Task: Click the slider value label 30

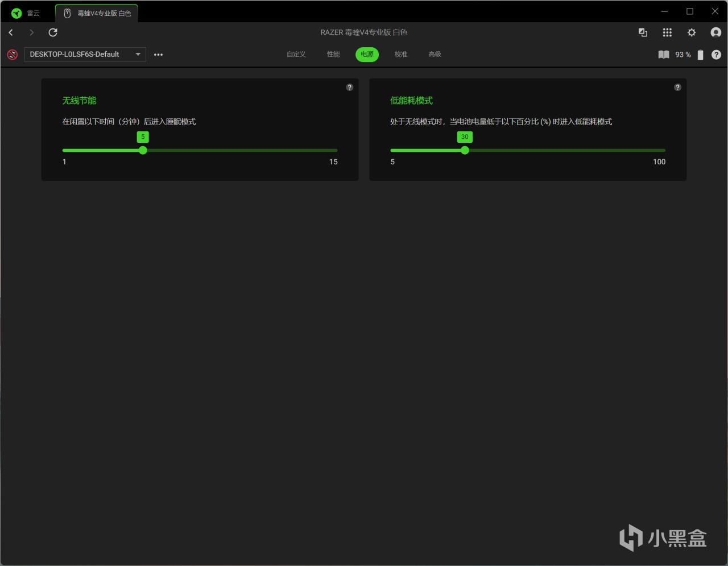Action: pyautogui.click(x=465, y=137)
